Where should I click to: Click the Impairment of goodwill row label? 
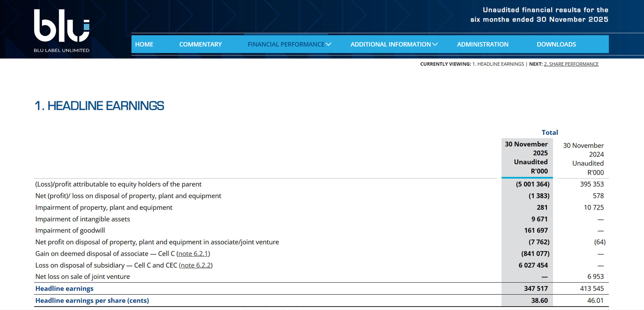click(70, 231)
